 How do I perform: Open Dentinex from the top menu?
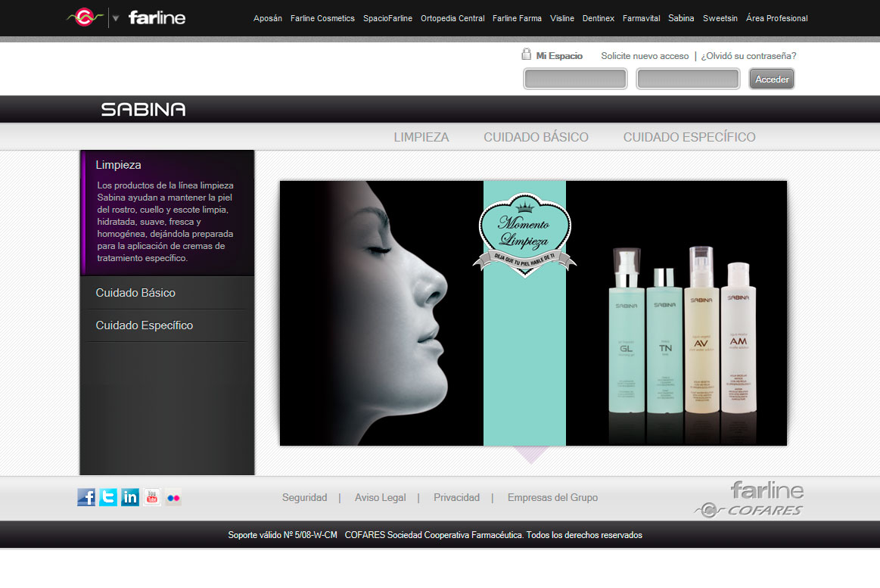tap(599, 18)
